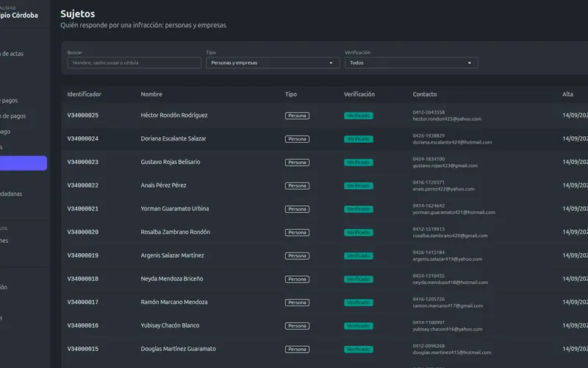Click the Alta column header
This screenshot has height=368, width=588.
pos(567,94)
